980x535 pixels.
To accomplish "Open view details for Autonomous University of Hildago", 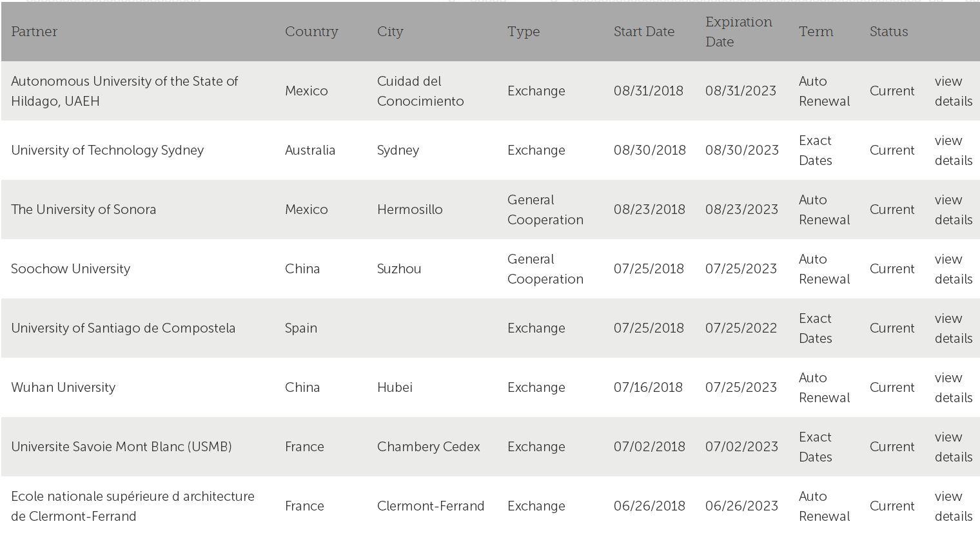I will tap(953, 91).
